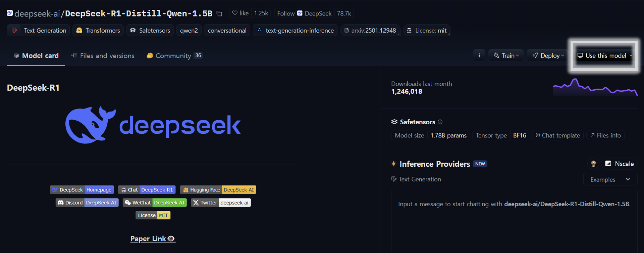Image resolution: width=644 pixels, height=253 pixels.
Task: Open the Chat DeepSeek R1 badge
Action: (x=147, y=189)
